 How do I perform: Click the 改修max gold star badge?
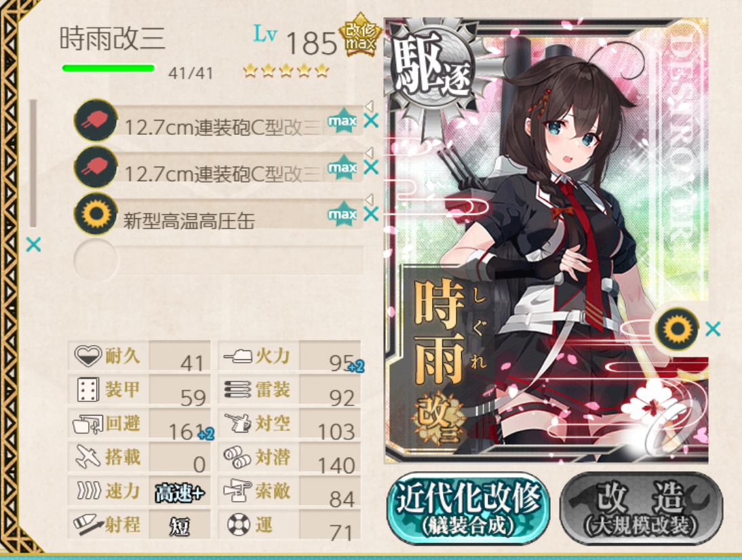(x=359, y=35)
